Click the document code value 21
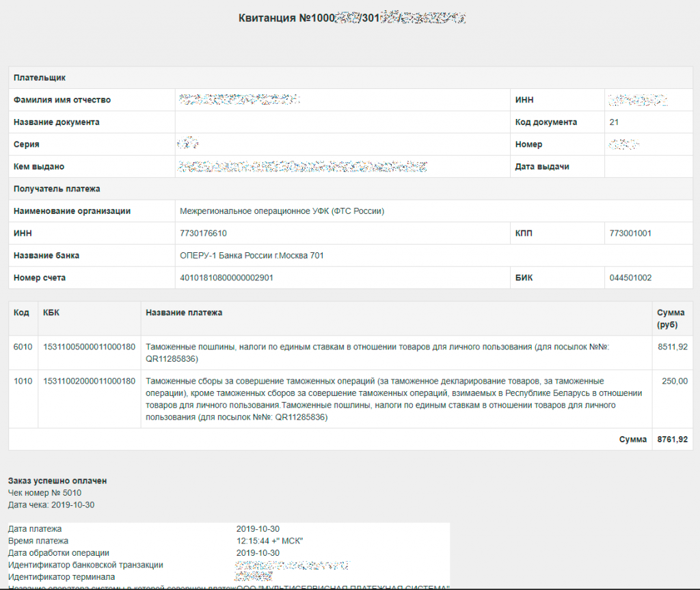Image resolution: width=700 pixels, height=590 pixels. click(614, 122)
